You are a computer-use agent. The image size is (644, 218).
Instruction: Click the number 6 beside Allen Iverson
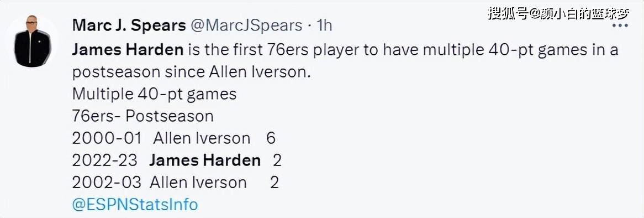(270, 138)
